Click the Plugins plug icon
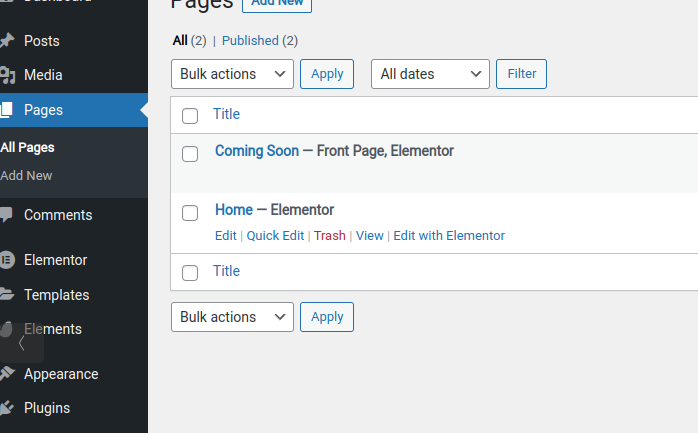This screenshot has height=433, width=698. click(7, 408)
